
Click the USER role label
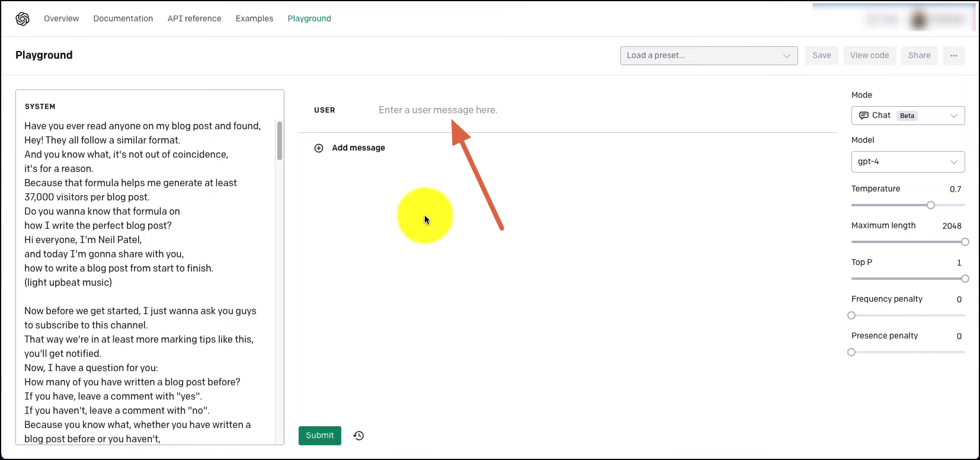point(325,110)
